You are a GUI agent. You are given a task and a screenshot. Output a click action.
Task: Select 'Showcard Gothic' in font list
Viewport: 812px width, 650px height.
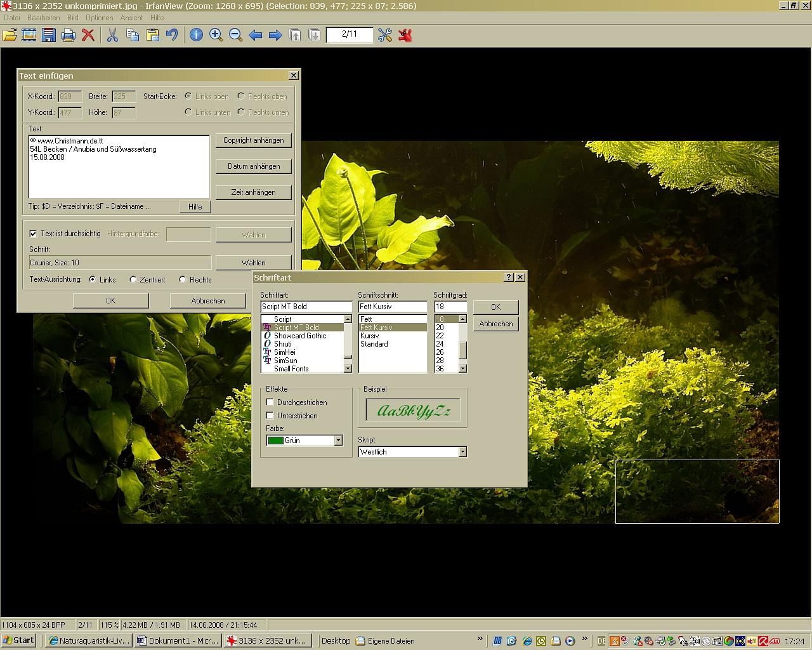[x=299, y=336]
